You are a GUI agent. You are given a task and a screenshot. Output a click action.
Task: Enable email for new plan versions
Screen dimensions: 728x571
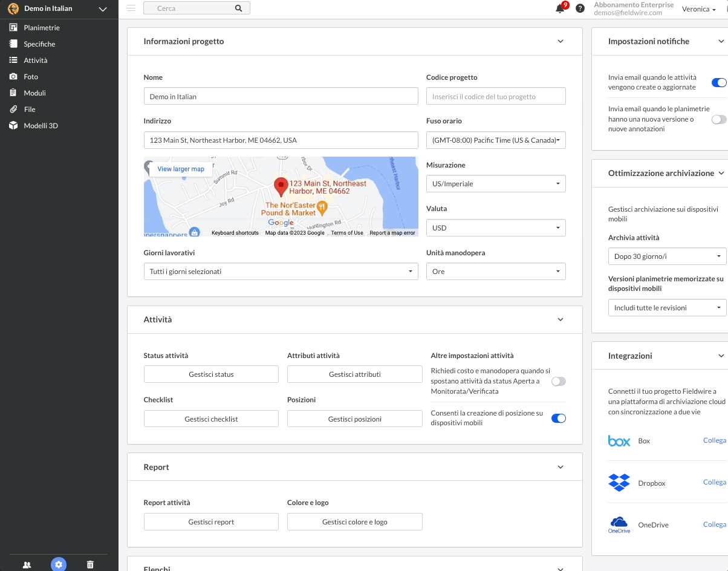coord(719,120)
